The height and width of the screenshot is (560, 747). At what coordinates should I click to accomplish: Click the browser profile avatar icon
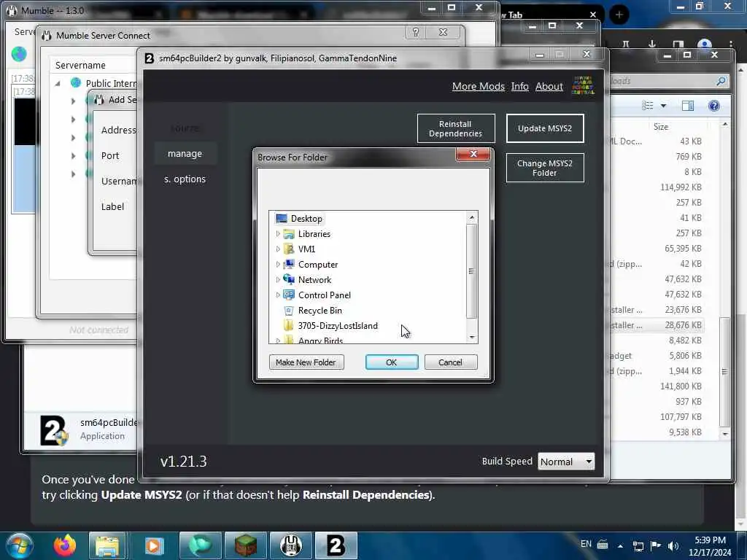(x=704, y=45)
